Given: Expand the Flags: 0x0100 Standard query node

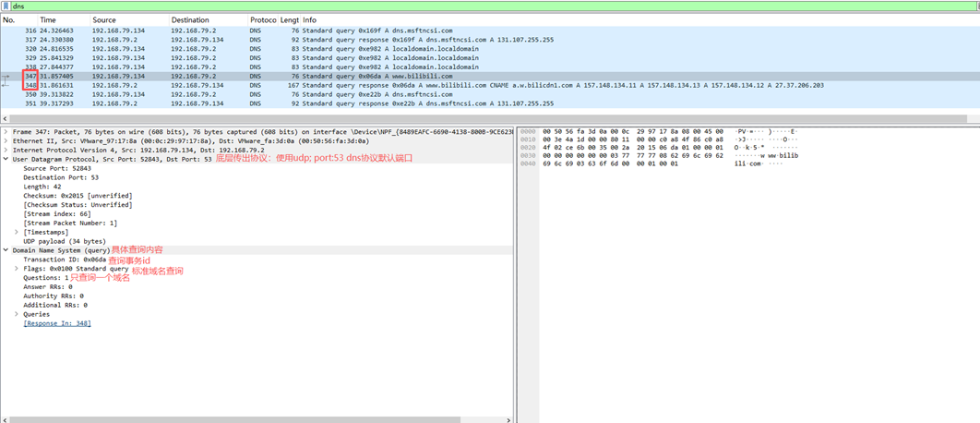Looking at the screenshot, I should [17, 269].
